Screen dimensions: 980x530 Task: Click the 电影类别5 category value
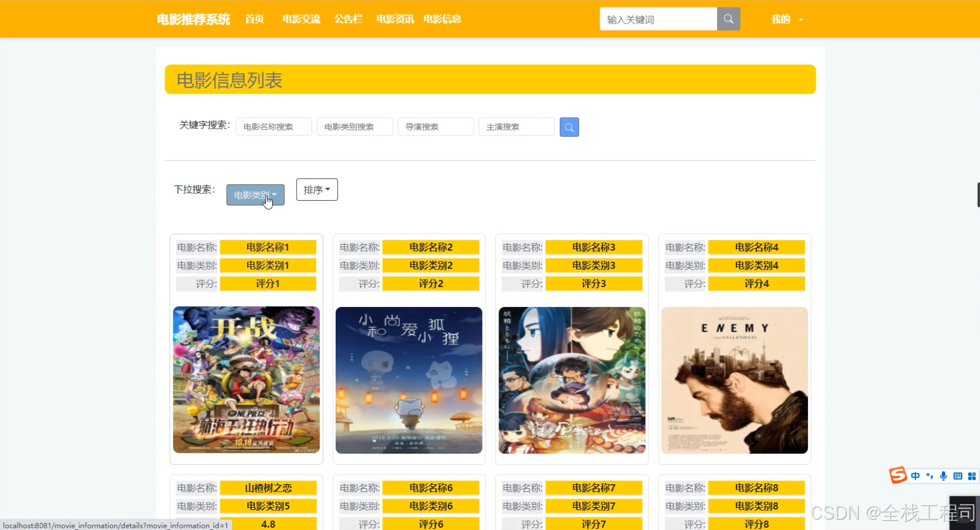(x=268, y=506)
